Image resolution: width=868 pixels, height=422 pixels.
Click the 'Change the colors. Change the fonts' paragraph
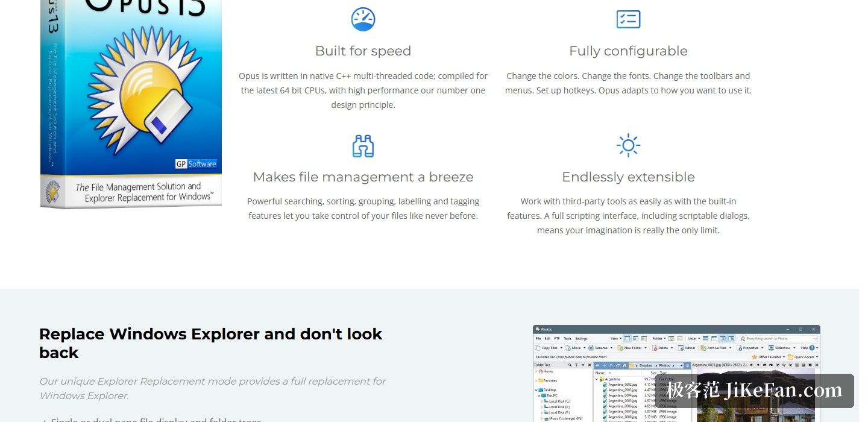pos(628,83)
